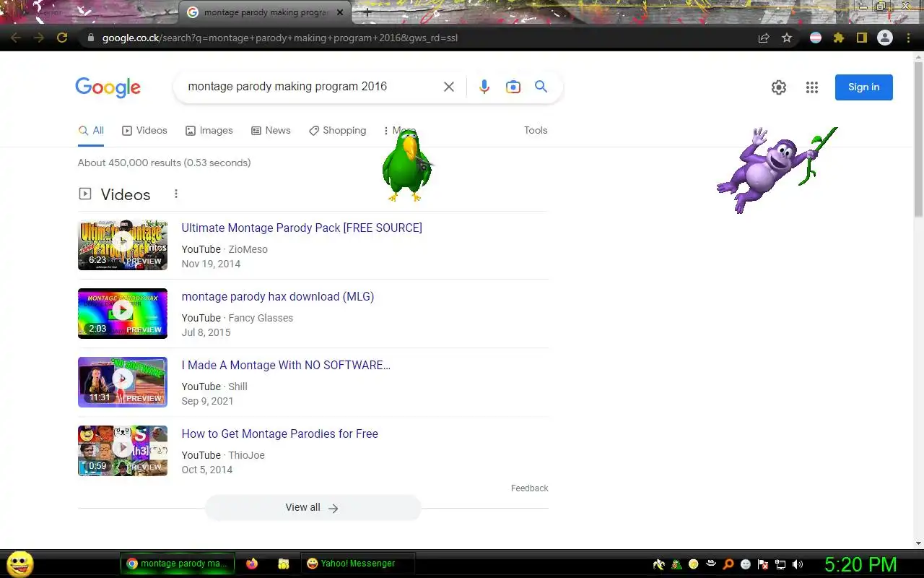The image size is (924, 578).
Task: Click the orange magnifier tray icon
Action: click(728, 564)
